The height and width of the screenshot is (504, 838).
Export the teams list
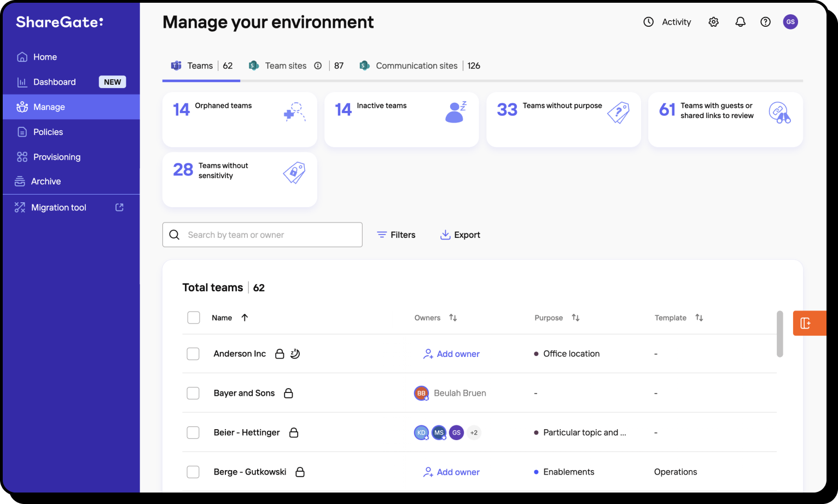460,235
